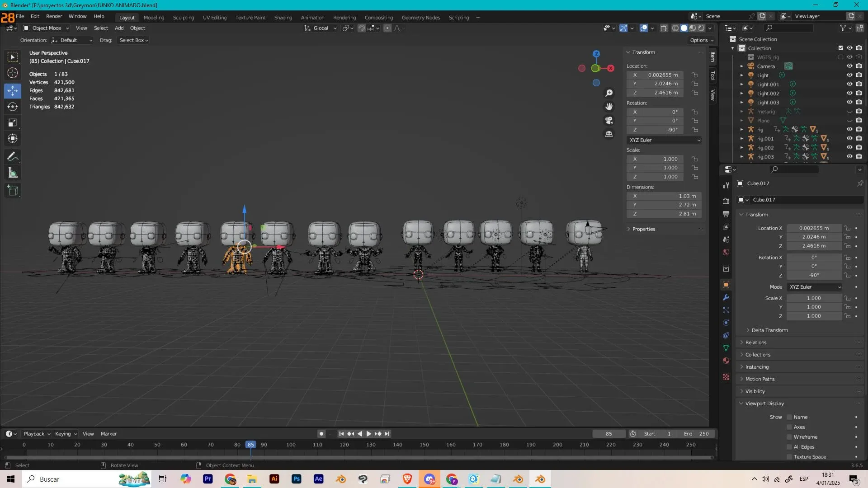This screenshot has height=488, width=868.
Task: Uncheck Collection exclude checkbox
Action: click(840, 48)
